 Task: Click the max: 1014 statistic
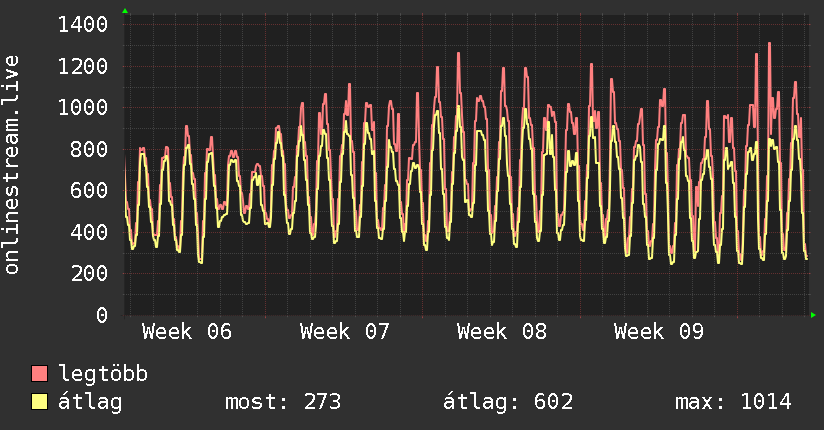click(x=733, y=402)
